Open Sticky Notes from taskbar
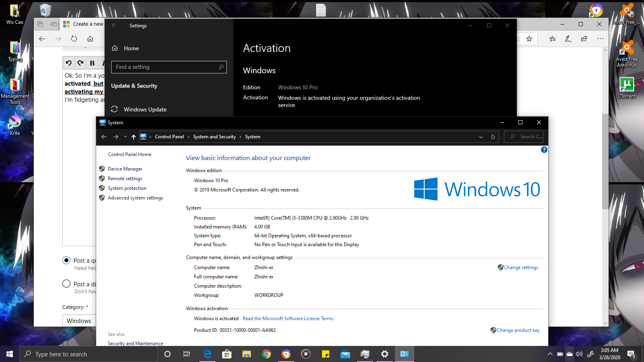This screenshot has width=644, height=362. point(326,354)
